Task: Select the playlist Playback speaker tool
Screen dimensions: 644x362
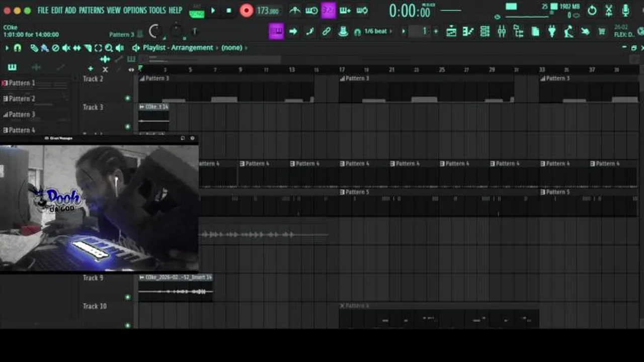Action: click(x=120, y=48)
